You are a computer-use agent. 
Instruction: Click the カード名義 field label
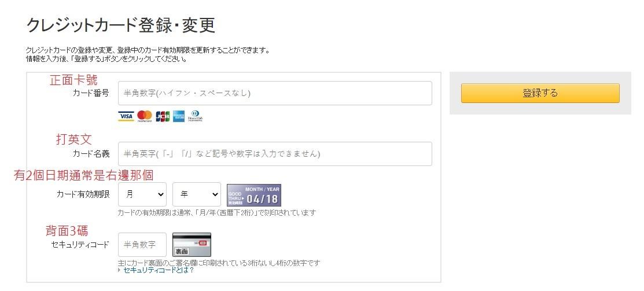(90, 154)
